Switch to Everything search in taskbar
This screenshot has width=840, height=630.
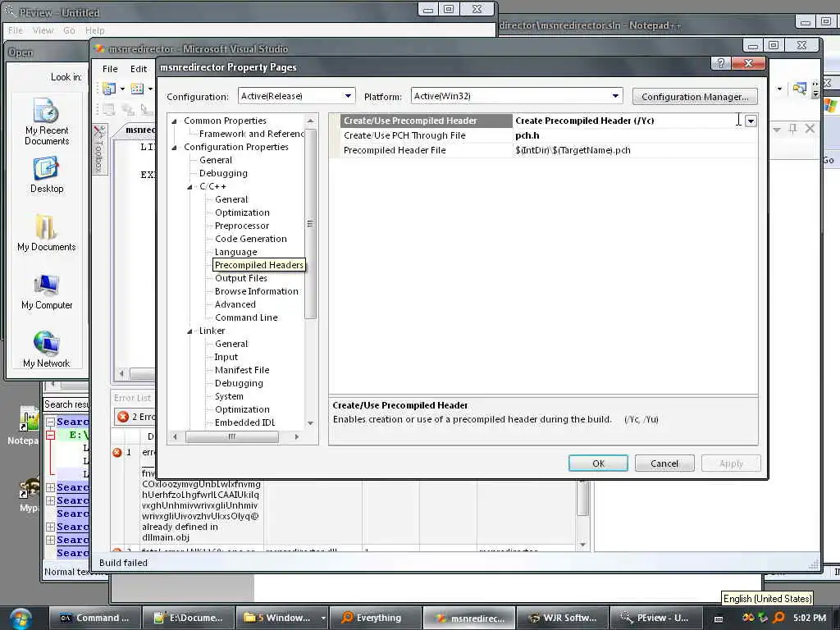coord(374,618)
